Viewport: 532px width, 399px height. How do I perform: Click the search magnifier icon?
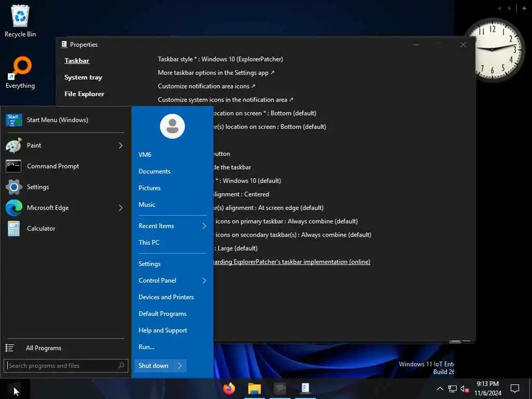[x=121, y=365]
